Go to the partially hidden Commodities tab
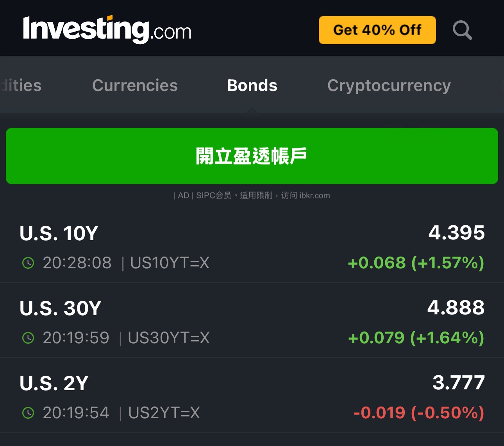Viewport: 504px width, 446px height. tap(21, 86)
